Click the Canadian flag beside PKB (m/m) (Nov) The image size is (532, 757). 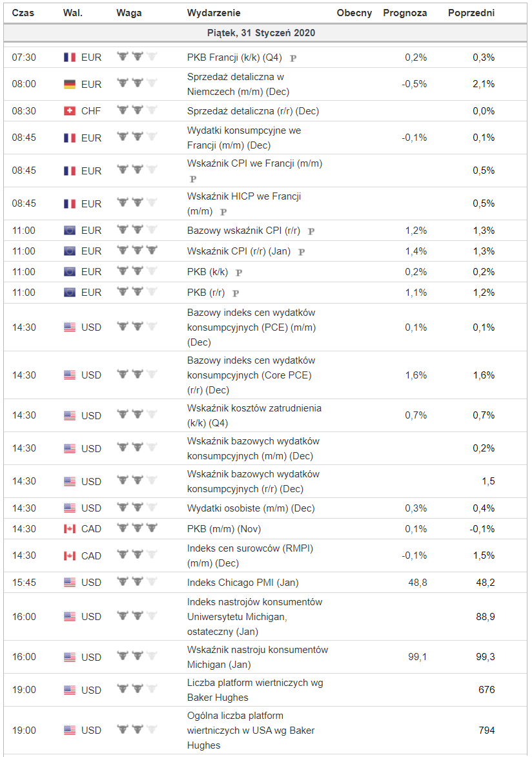[70, 529]
